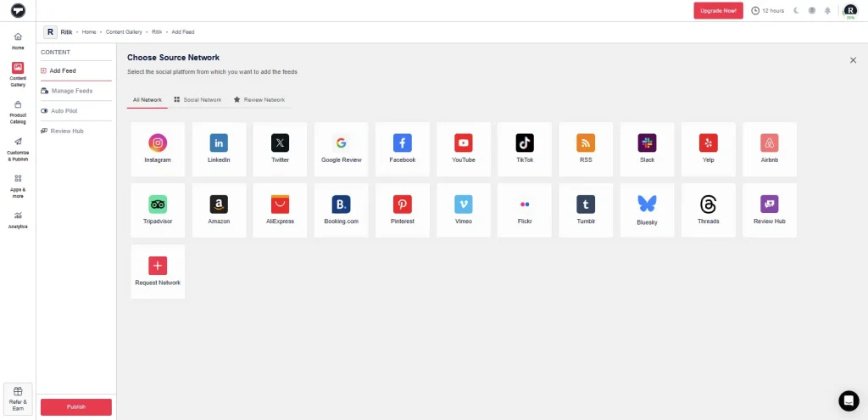Viewport: 868px width, 420px height.
Task: Select the Threads network icon
Action: coord(708,204)
